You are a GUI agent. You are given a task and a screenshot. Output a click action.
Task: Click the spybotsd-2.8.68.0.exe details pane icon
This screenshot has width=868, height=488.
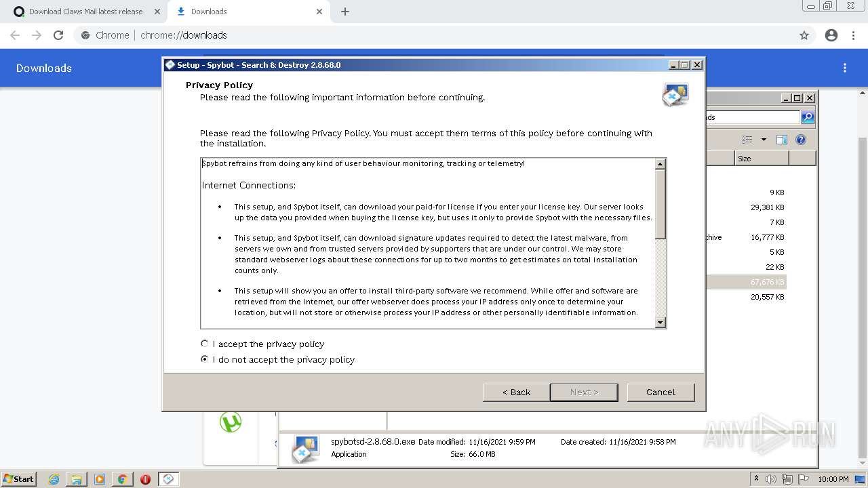tap(306, 449)
